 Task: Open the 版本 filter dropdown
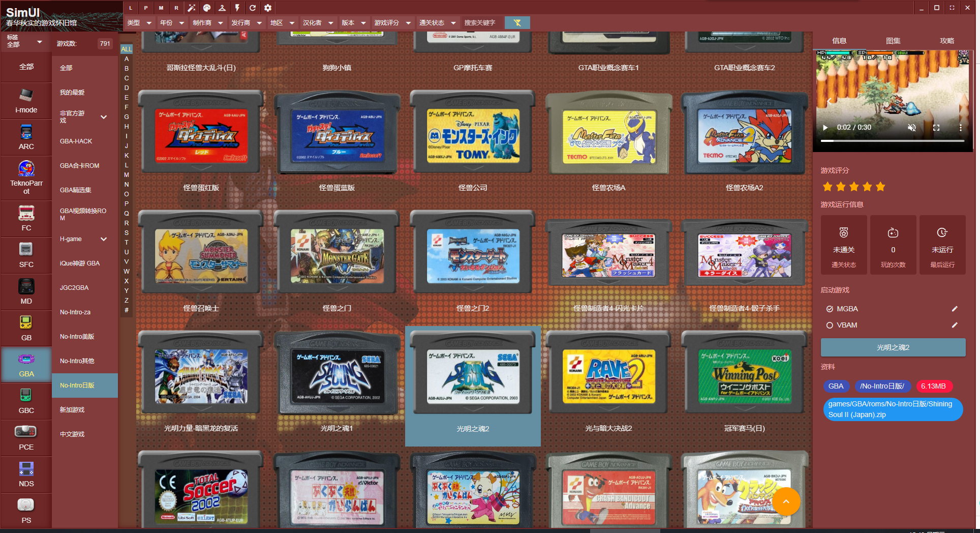(354, 23)
